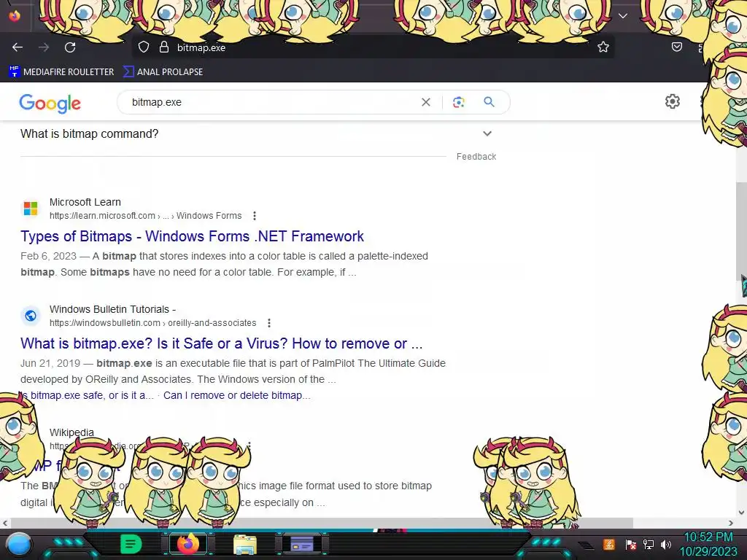The height and width of the screenshot is (560, 747).
Task: Click scroll right arrow on horizontal scrollbar
Action: [x=731, y=523]
